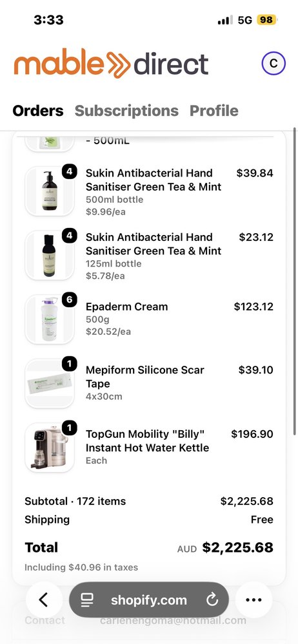
Task: Open the Profile tab
Action: [x=214, y=111]
